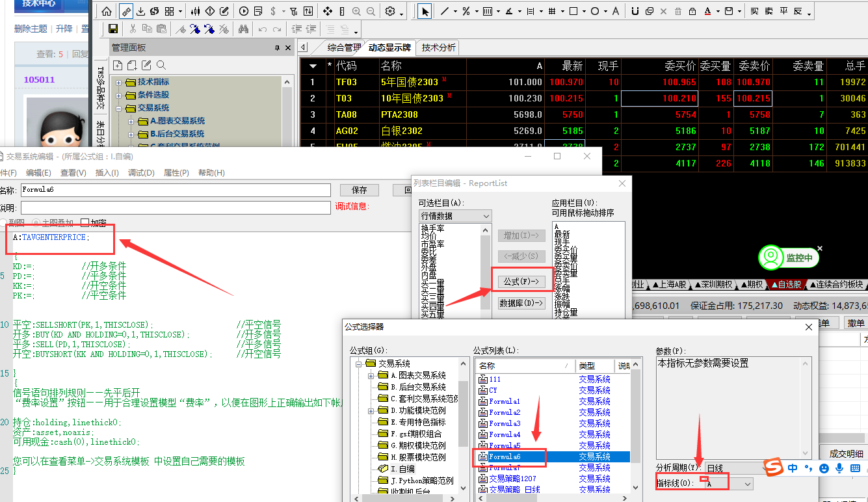868x502 pixels.
Task: Click the 反 reverse toolbar button
Action: coord(798,12)
